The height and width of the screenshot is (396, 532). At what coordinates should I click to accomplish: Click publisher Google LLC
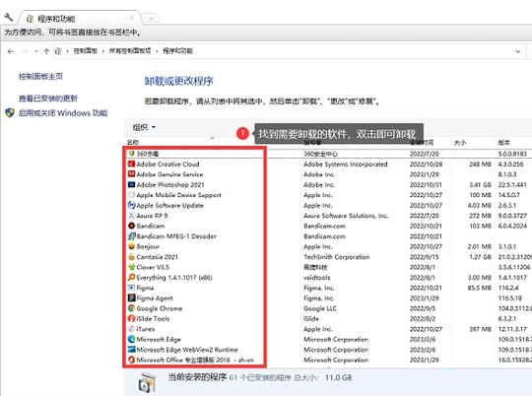tap(320, 308)
